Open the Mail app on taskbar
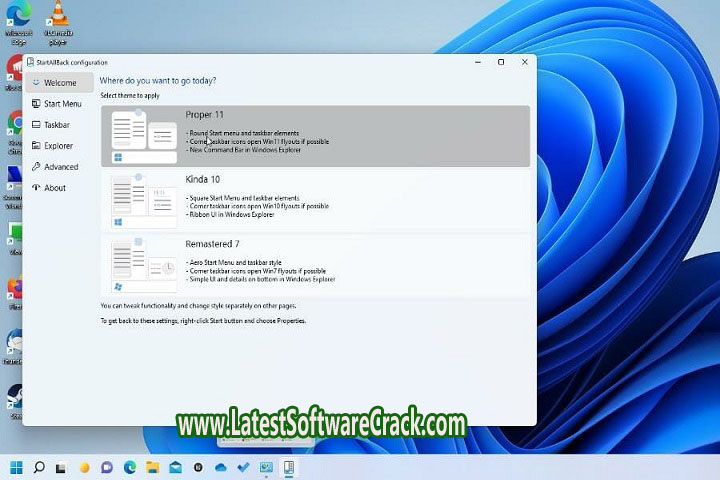The width and height of the screenshot is (720, 480). click(175, 467)
